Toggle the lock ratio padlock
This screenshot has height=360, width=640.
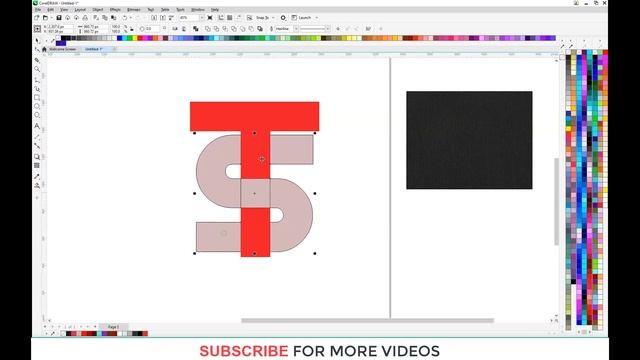131,29
